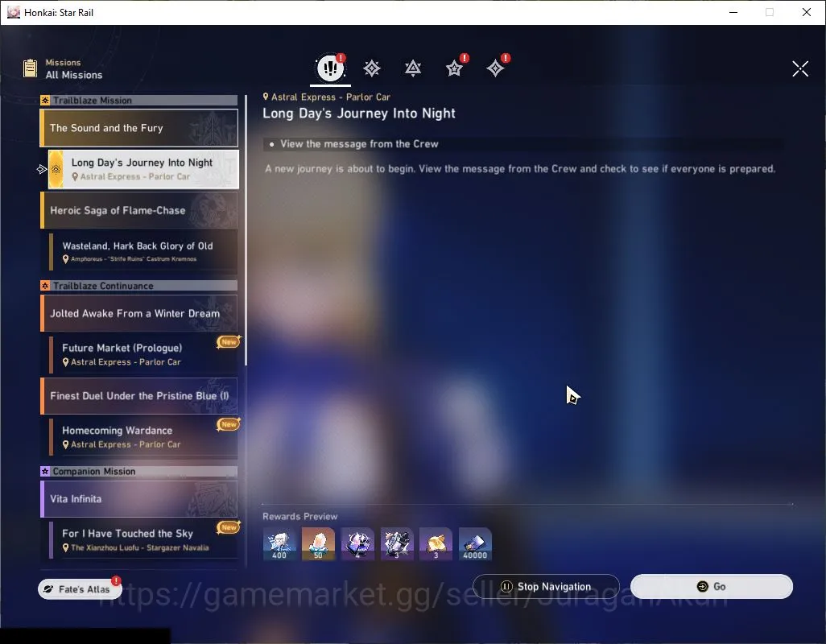Expand Heroic Saga of Flame-Chase
The width and height of the screenshot is (826, 644).
click(x=139, y=210)
